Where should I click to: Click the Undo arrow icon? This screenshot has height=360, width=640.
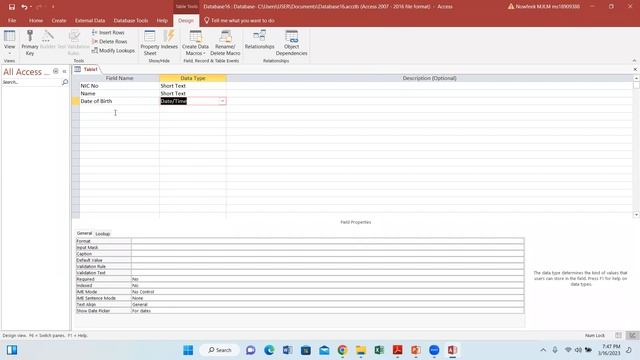(x=24, y=7)
